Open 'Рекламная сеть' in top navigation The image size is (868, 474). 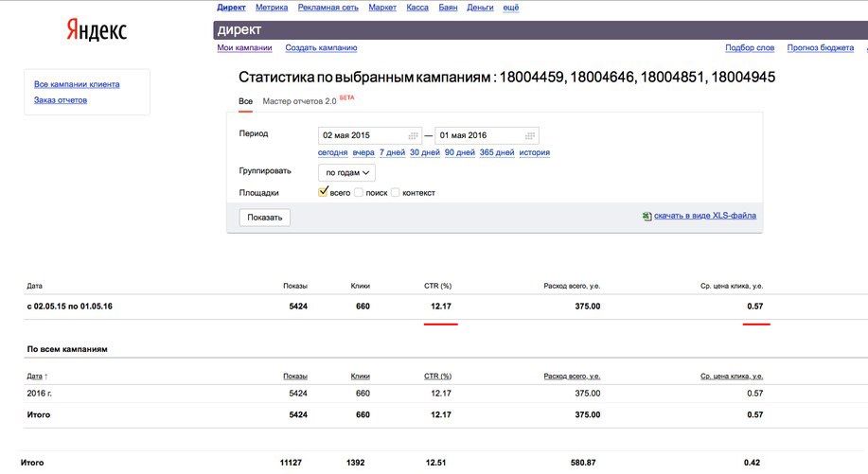click(x=328, y=8)
